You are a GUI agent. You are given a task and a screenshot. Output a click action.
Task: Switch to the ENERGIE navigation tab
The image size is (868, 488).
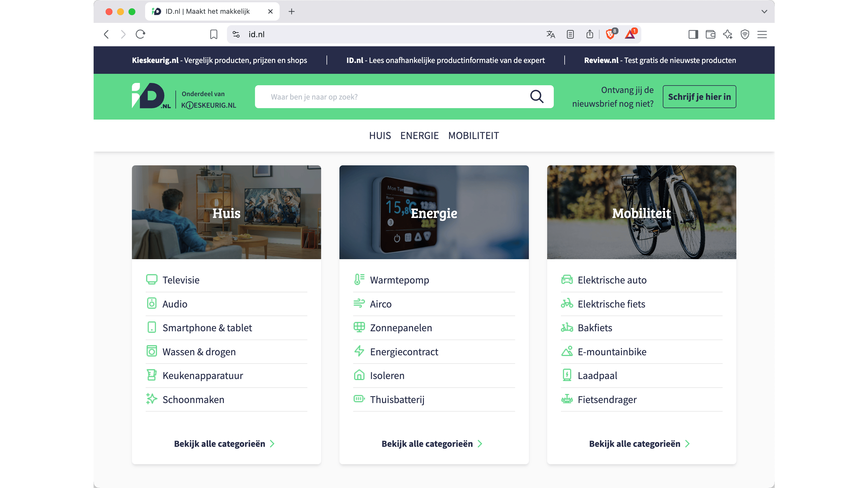coord(420,135)
